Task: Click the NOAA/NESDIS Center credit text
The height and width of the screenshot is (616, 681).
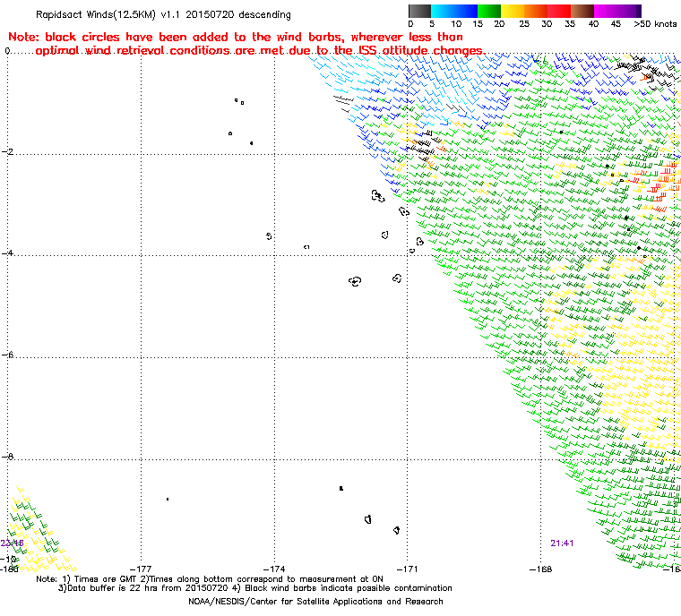Action: coord(315,602)
